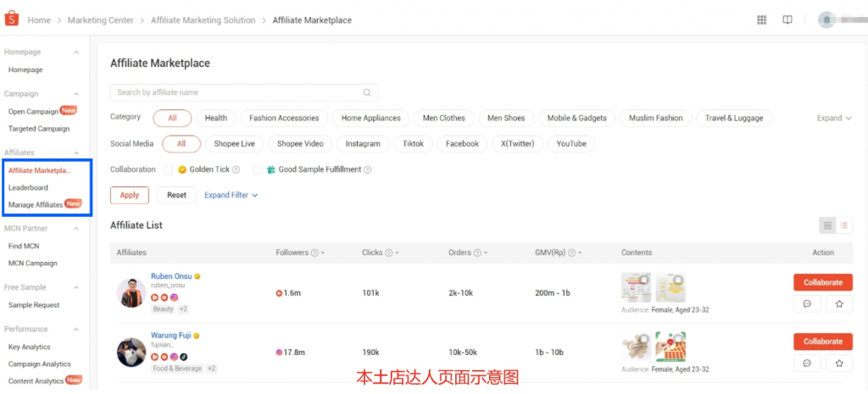The height and width of the screenshot is (394, 868).
Task: Click Followers column help icon
Action: pyautogui.click(x=314, y=252)
